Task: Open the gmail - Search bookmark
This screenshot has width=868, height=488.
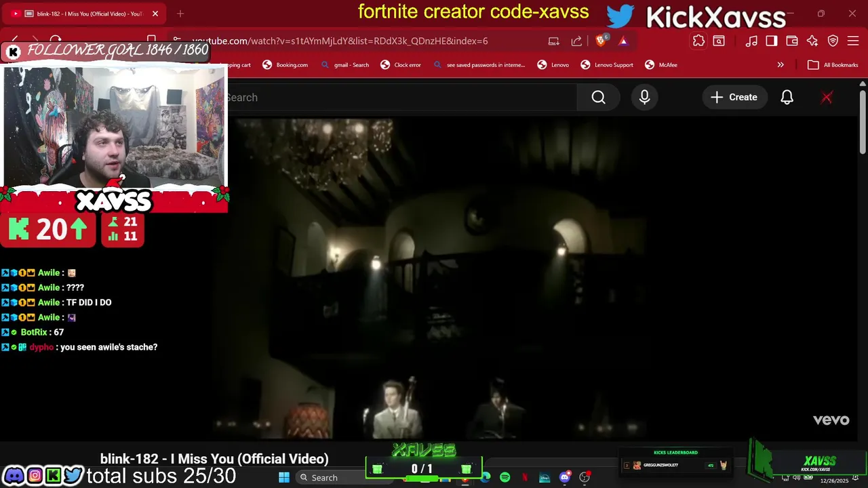Action: (344, 65)
